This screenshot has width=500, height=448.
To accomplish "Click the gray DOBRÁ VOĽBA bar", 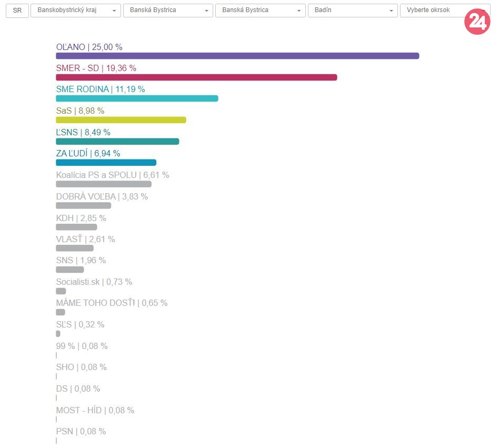I will (x=83, y=205).
